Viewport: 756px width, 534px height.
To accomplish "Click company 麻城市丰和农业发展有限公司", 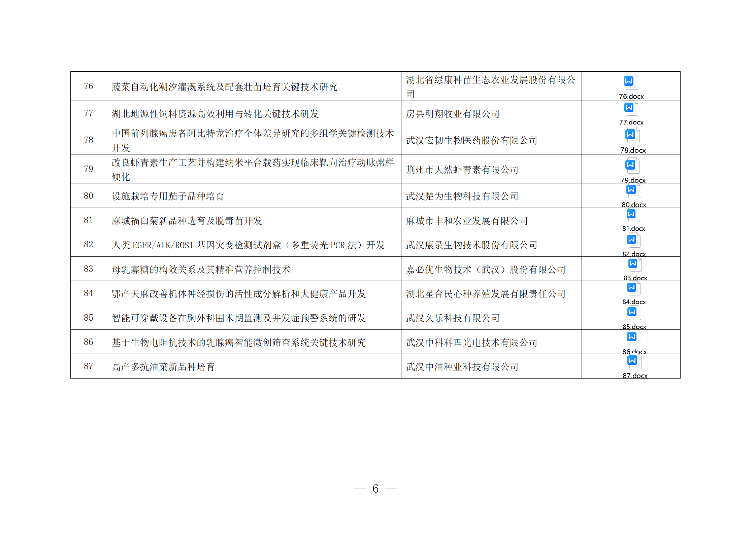I will tap(467, 221).
